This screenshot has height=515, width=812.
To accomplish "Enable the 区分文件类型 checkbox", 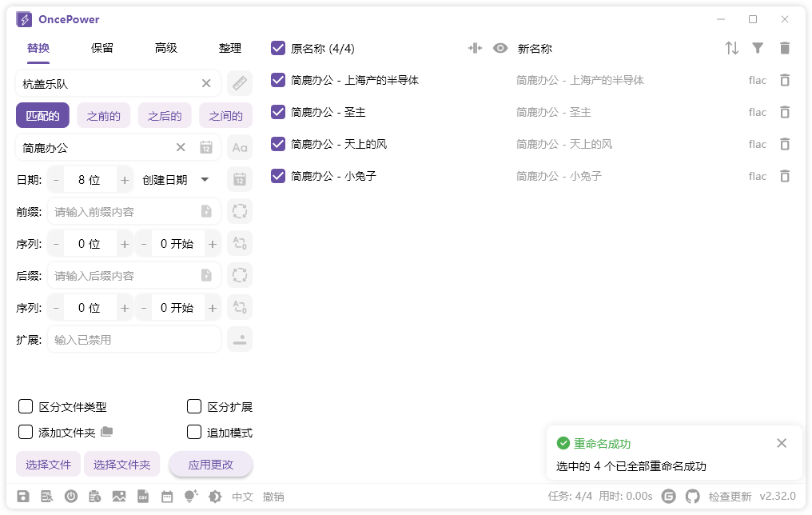I will pos(25,406).
